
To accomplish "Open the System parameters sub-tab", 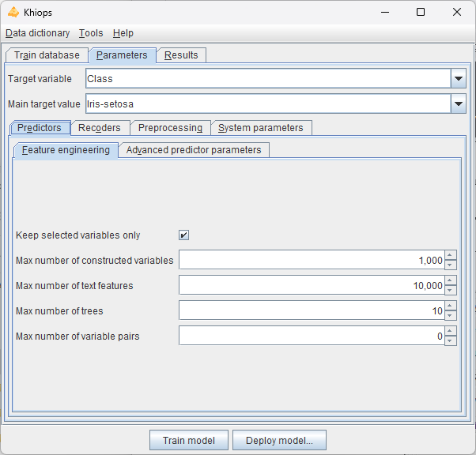I will coord(261,128).
